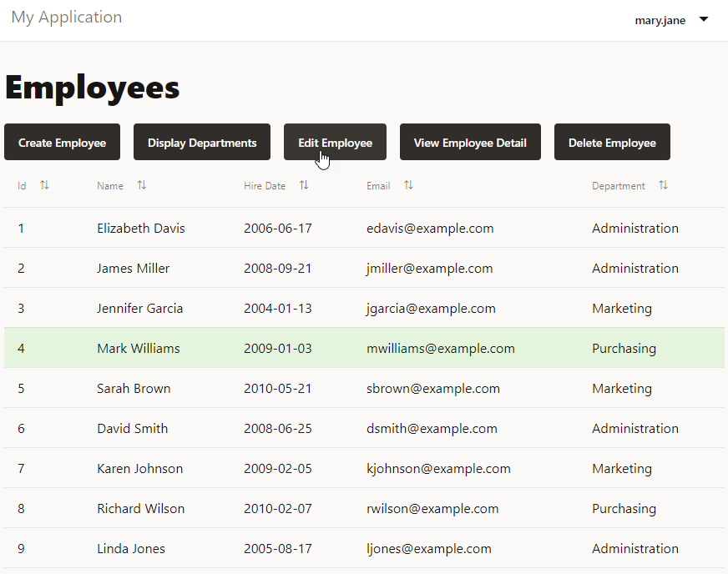Open jgarcia@example.com email link
Screen dimensions: 728x574
tap(431, 308)
